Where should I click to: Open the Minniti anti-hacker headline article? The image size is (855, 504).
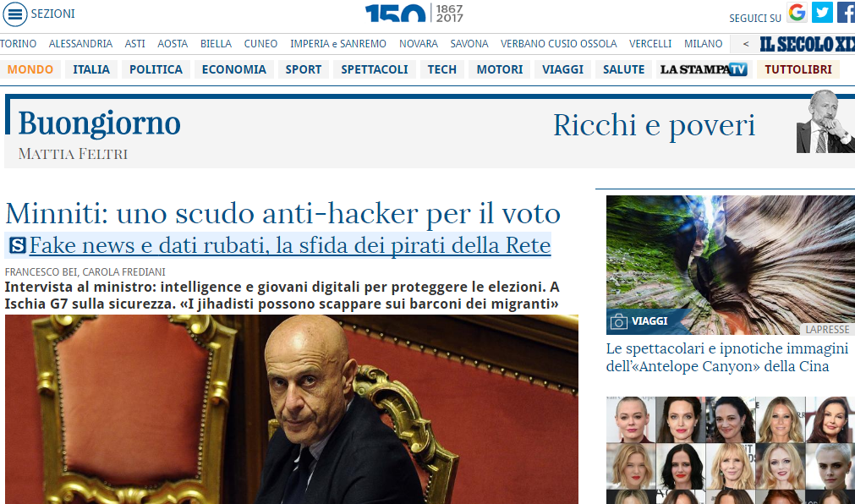point(282,213)
